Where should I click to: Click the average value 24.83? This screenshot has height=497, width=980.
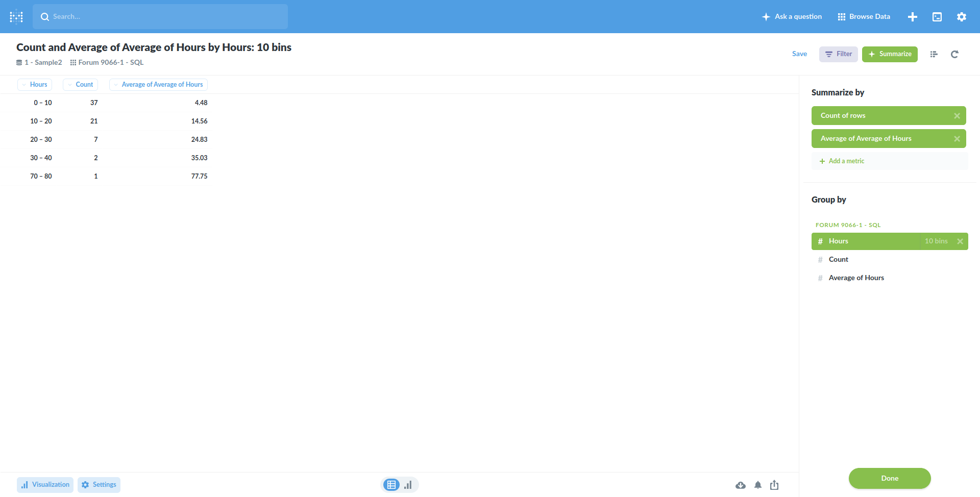point(199,140)
